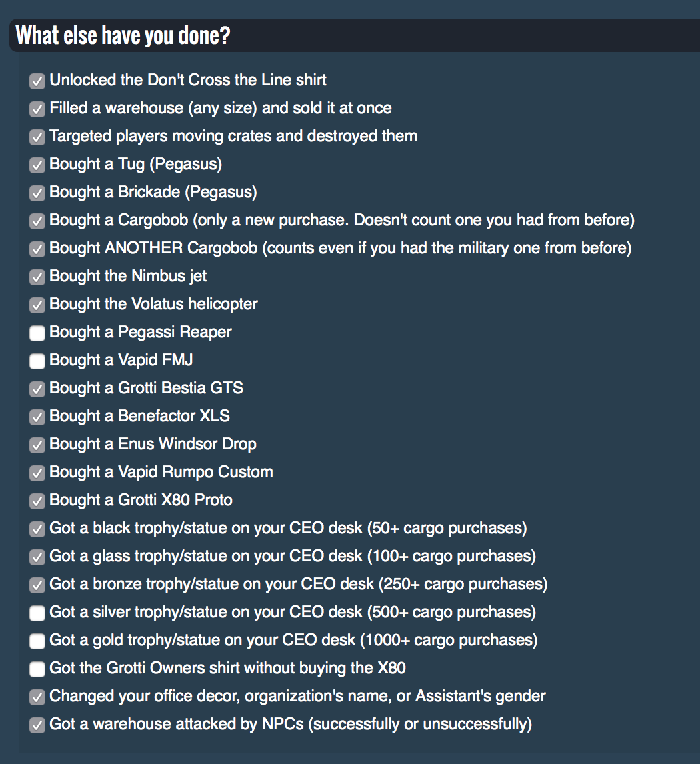700x764 pixels.
Task: Check the gold trophy CEO desk checkbox
Action: [x=37, y=641]
